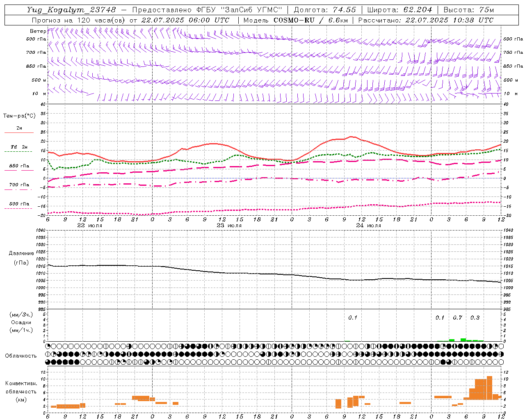Click the Рассчитано: 22.07.2025 10:38 UTC timestamp
525x420 pixels.
coord(426,20)
